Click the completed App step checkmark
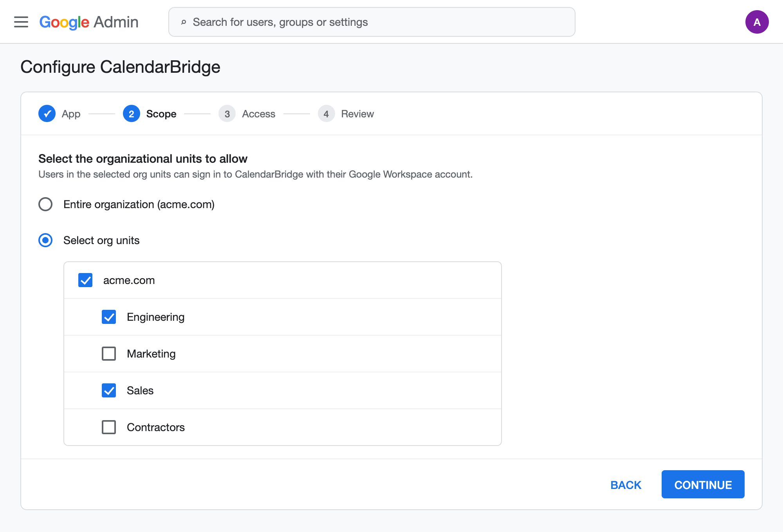The image size is (783, 532). click(x=47, y=114)
